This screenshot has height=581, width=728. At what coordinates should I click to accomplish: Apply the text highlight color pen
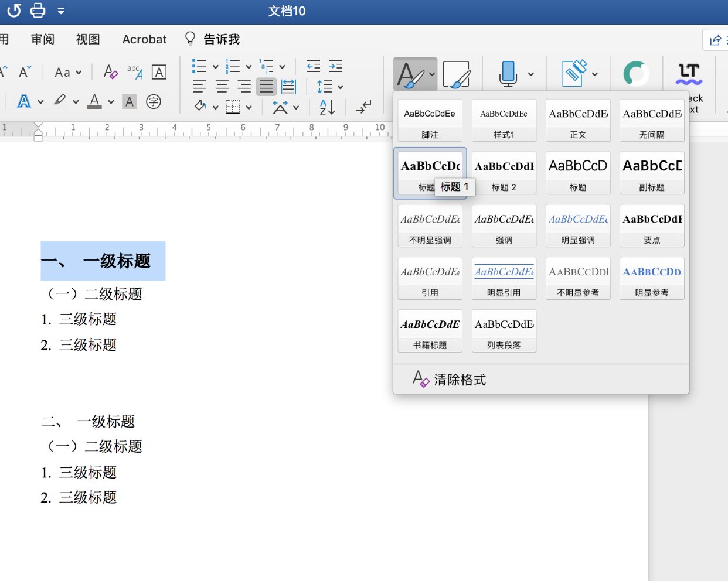[59, 101]
